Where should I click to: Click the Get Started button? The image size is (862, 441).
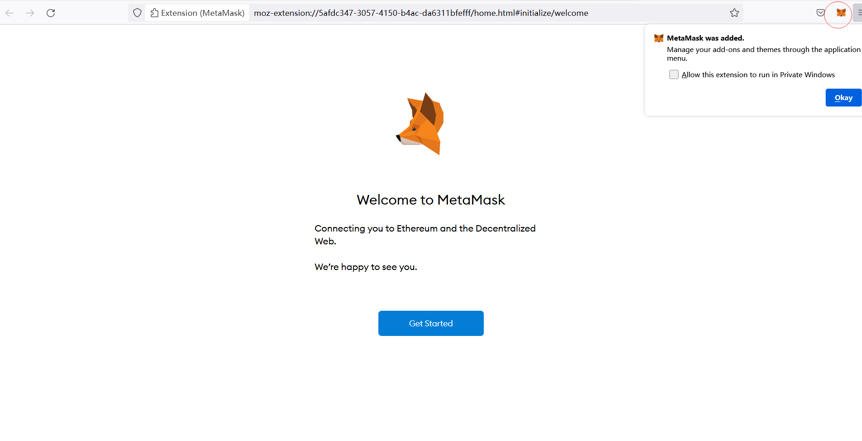431,323
